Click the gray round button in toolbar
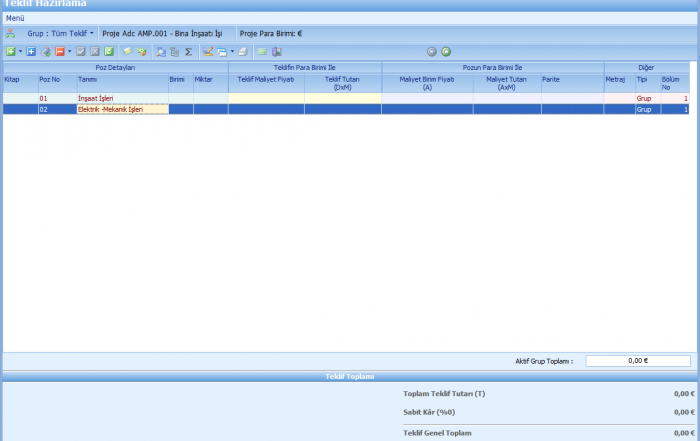 [x=431, y=51]
